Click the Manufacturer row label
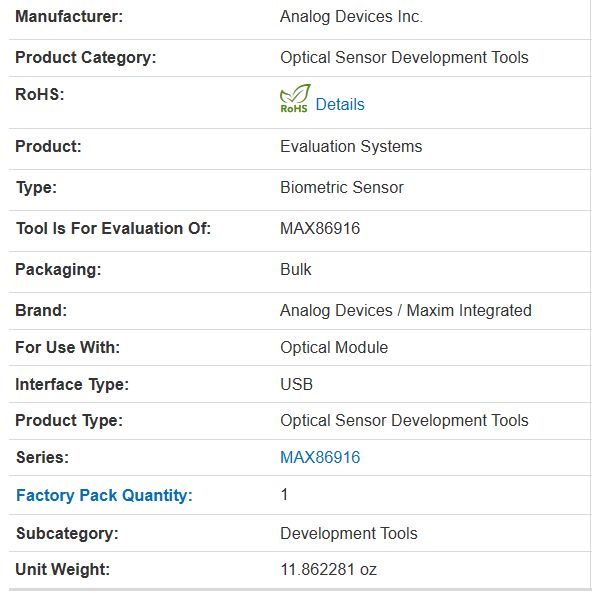The height and width of the screenshot is (593, 592). click(69, 17)
